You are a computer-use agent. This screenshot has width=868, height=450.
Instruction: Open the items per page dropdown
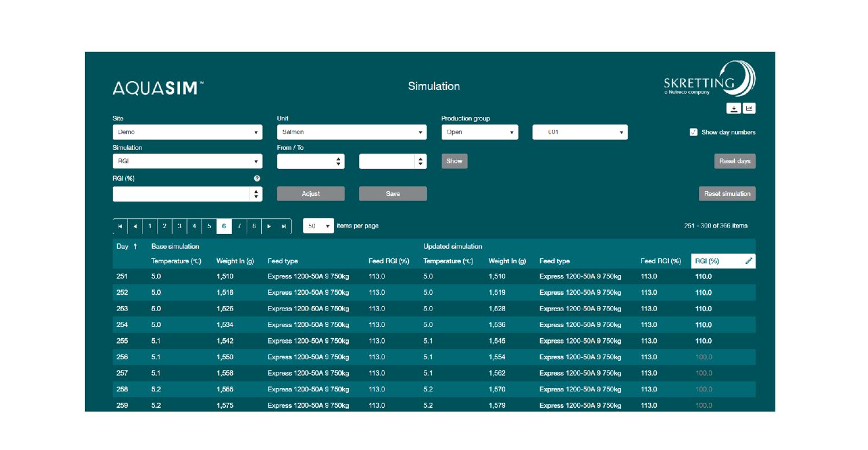[x=318, y=226]
